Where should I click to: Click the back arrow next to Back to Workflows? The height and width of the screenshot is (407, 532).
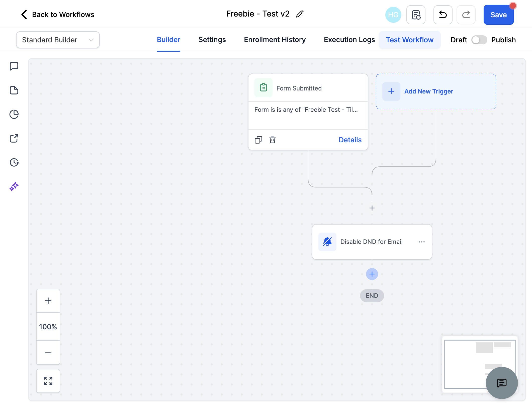(x=24, y=15)
